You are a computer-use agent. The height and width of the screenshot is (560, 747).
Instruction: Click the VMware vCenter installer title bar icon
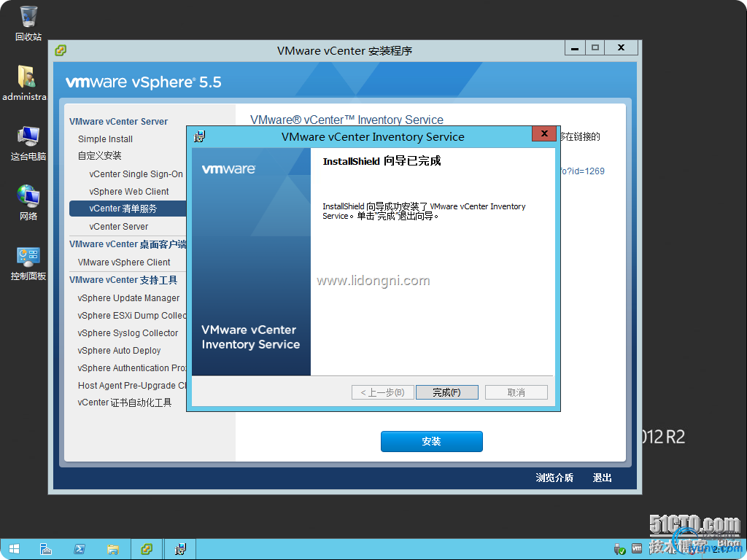[x=61, y=50]
